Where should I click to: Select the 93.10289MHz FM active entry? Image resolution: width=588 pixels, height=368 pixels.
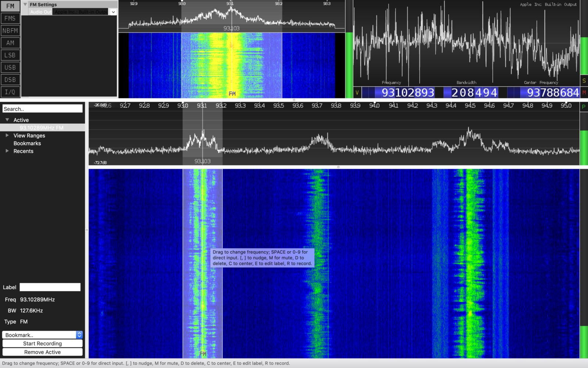(x=42, y=128)
